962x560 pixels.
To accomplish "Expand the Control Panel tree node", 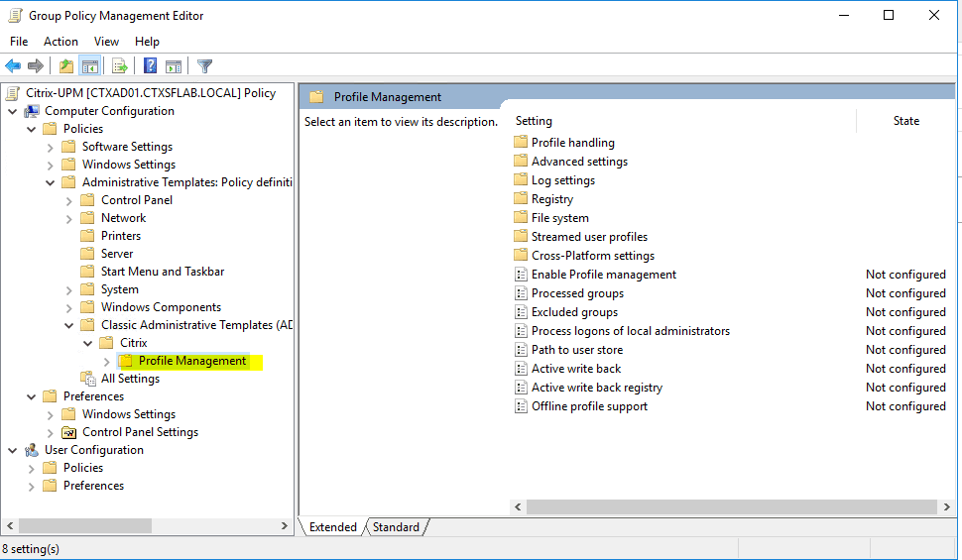I will (x=69, y=200).
